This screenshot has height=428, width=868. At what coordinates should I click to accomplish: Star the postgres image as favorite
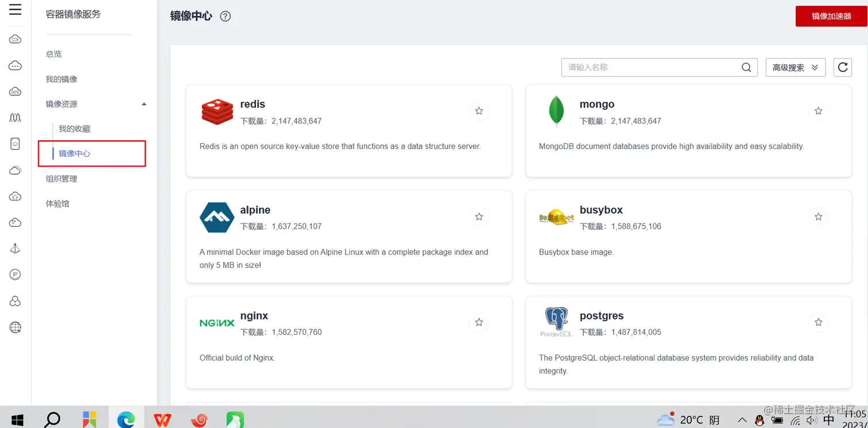(819, 322)
